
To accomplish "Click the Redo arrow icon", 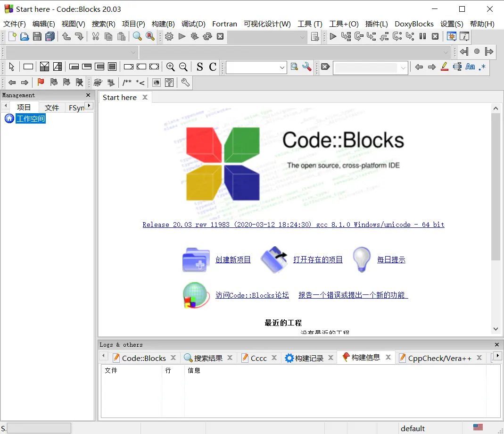I will pyautogui.click(x=79, y=36).
